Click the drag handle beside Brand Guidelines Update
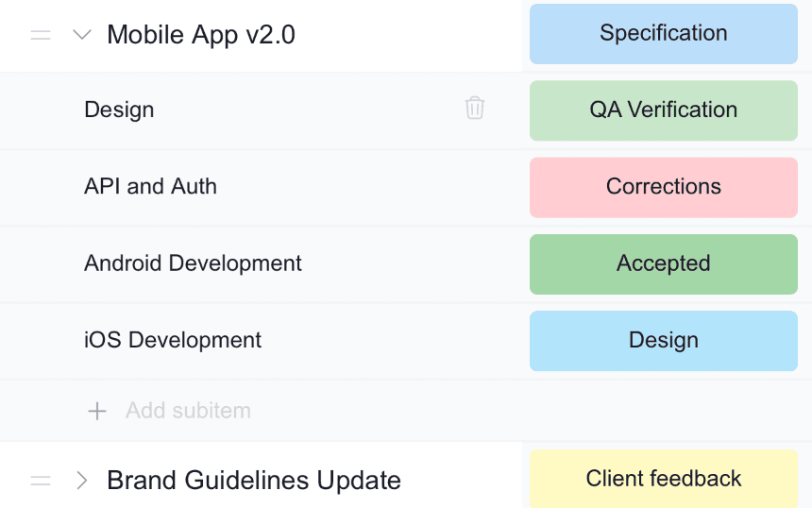The image size is (812, 508). (x=41, y=481)
